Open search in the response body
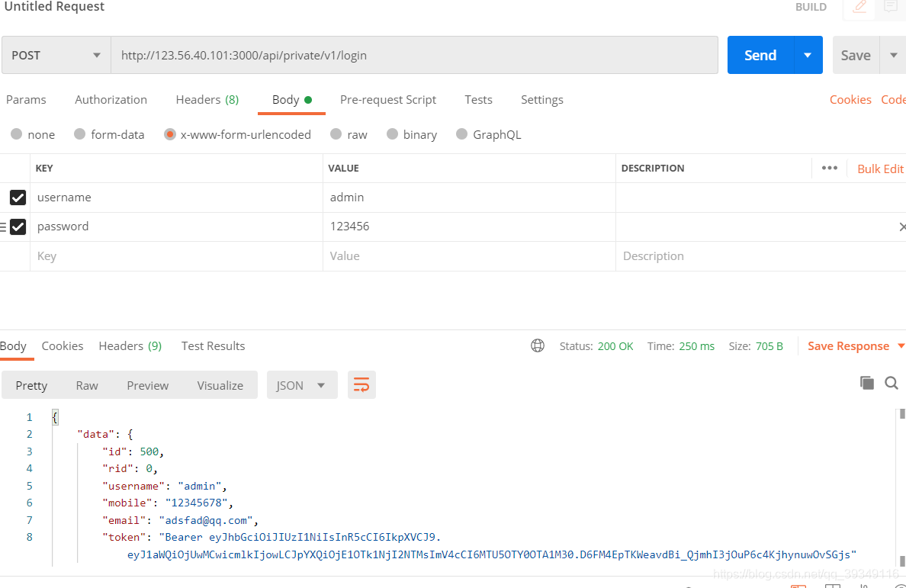 (892, 382)
